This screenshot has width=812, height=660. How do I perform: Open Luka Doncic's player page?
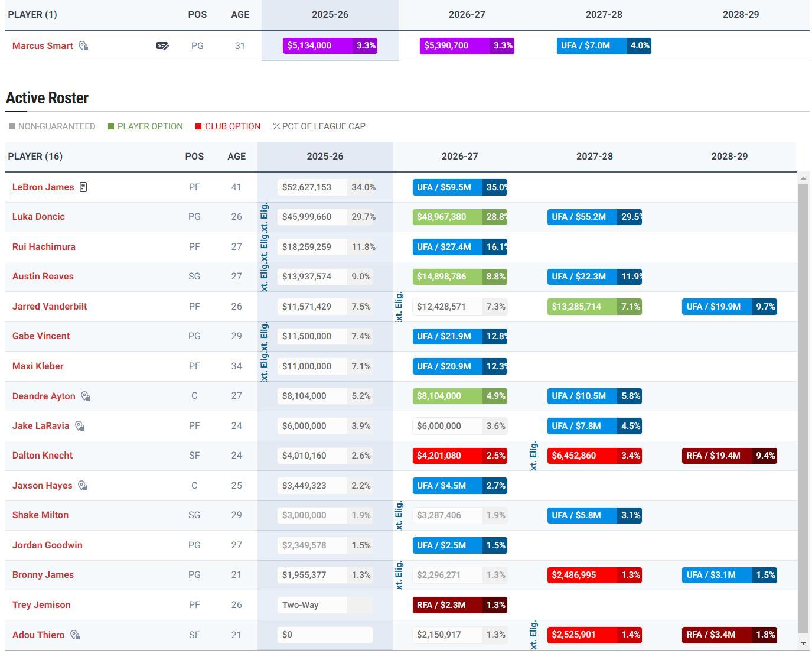(x=38, y=217)
